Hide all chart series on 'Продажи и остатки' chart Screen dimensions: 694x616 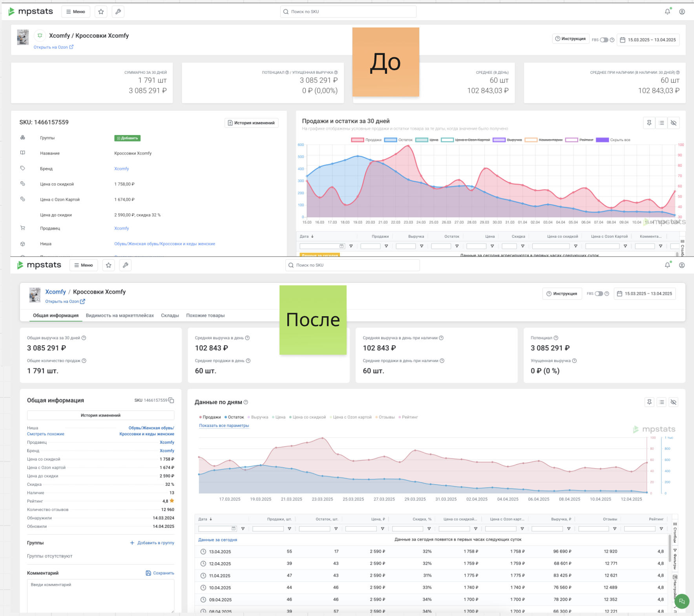(674, 123)
